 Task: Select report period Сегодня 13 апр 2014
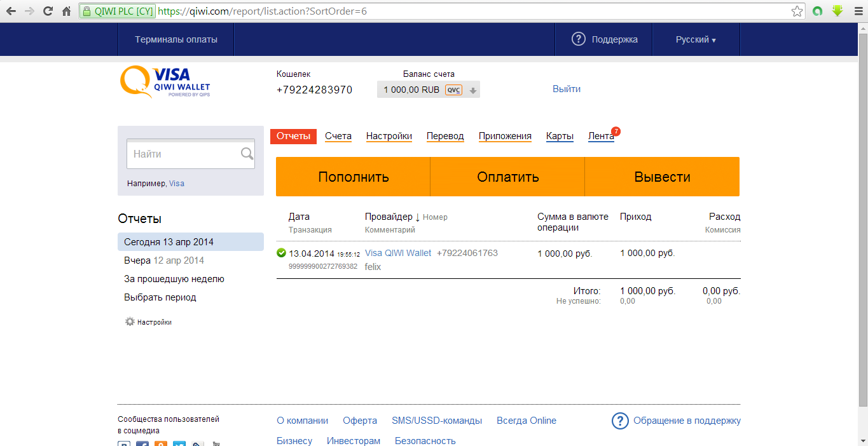pyautogui.click(x=191, y=242)
